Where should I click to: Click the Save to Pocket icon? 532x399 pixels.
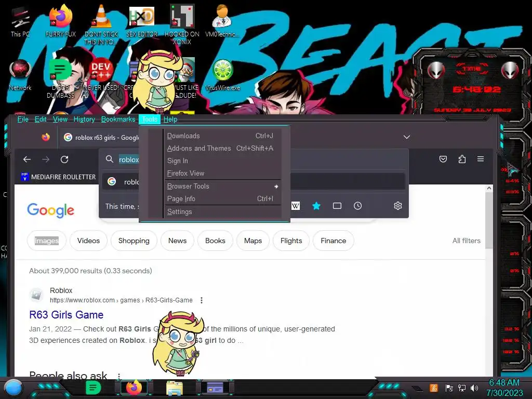click(x=443, y=159)
